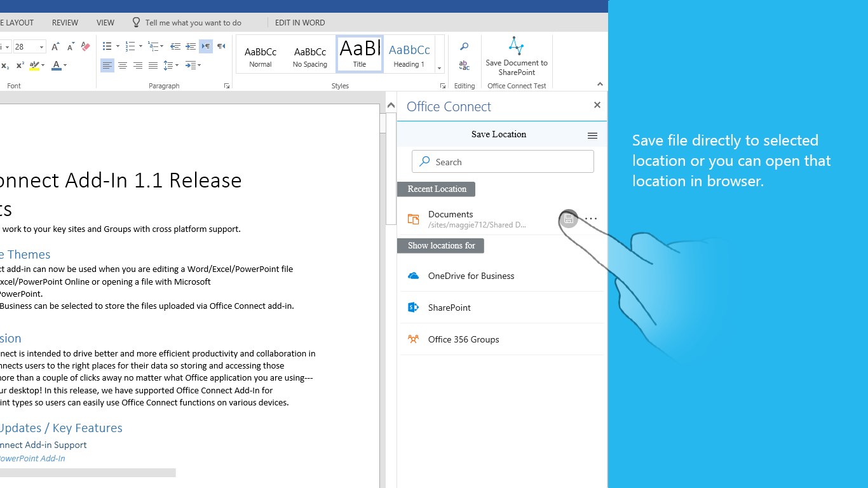The image size is (868, 488).
Task: Open the Page Layout tab
Action: click(17, 22)
